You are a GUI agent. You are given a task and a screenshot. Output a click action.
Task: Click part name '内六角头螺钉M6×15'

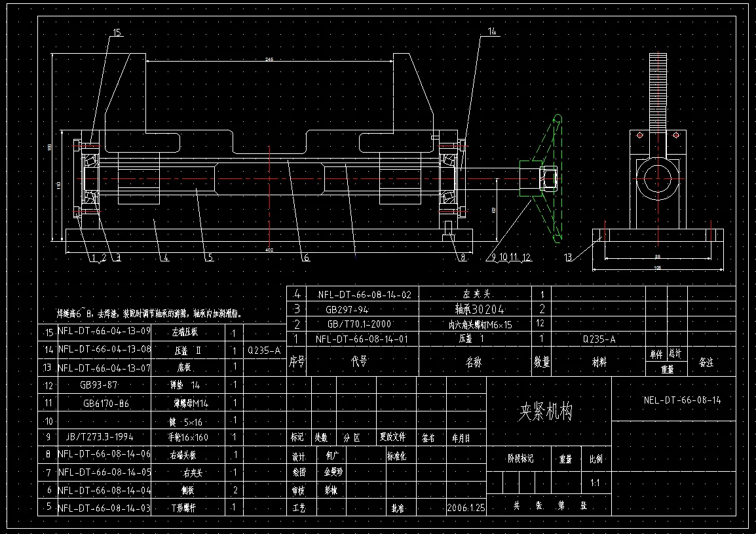480,324
